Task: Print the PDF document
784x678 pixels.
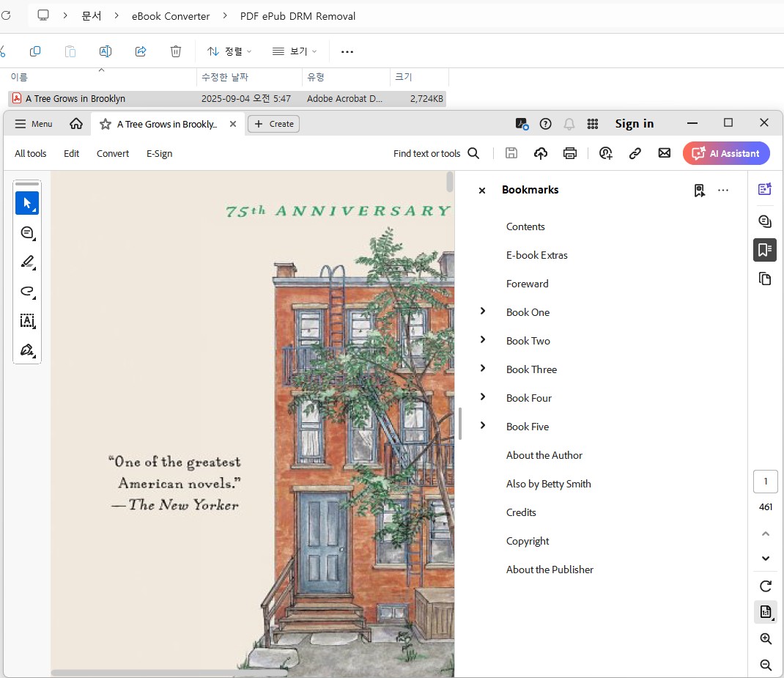Action: coord(570,153)
